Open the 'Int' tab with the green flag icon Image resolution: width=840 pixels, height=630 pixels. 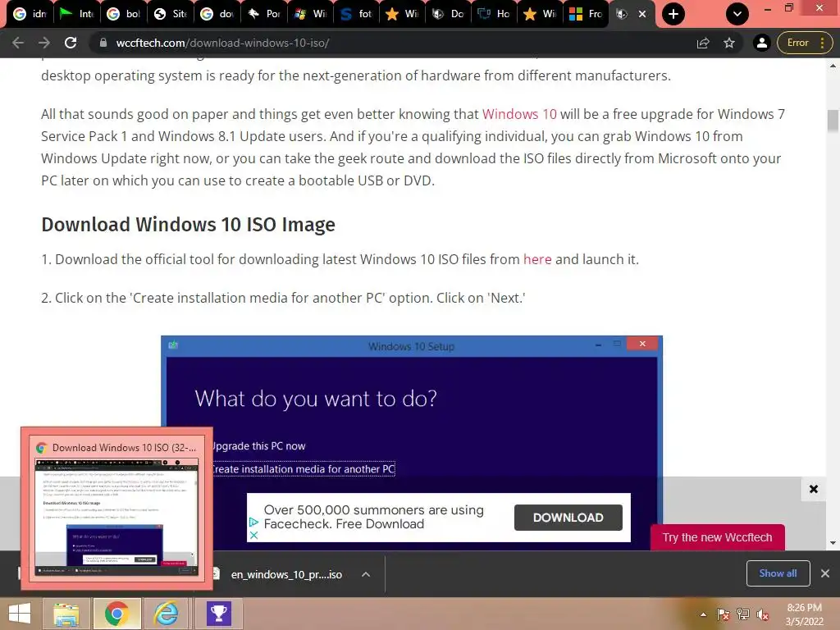[75, 14]
